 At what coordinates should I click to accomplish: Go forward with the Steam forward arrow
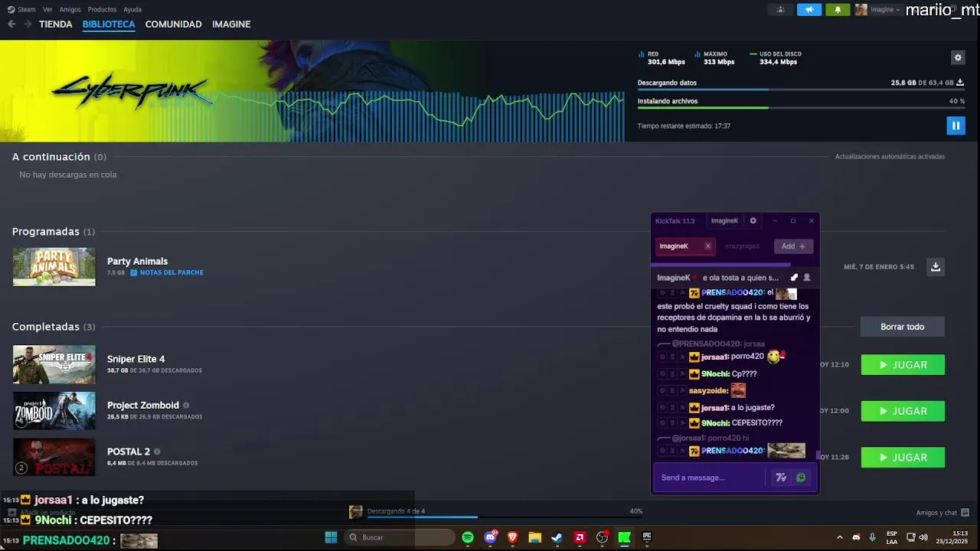pos(28,24)
